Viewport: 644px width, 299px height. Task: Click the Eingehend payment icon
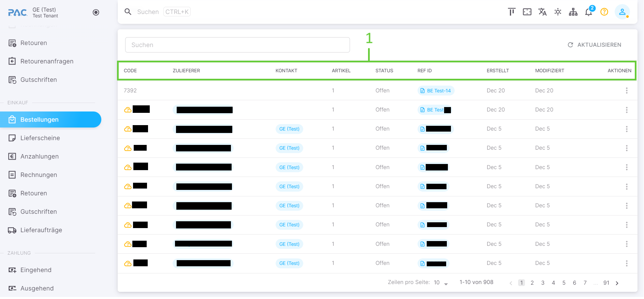pyautogui.click(x=12, y=270)
